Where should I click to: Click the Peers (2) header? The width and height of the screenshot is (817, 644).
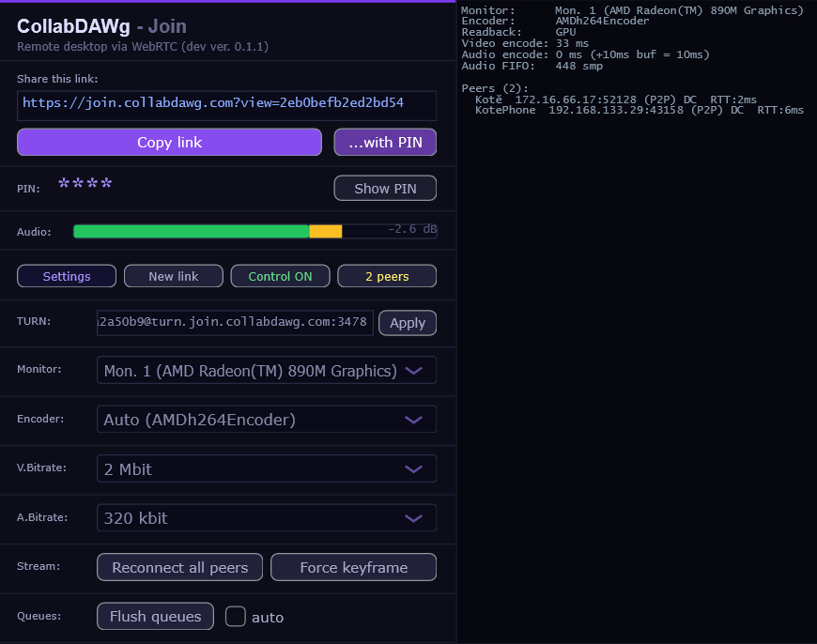495,88
